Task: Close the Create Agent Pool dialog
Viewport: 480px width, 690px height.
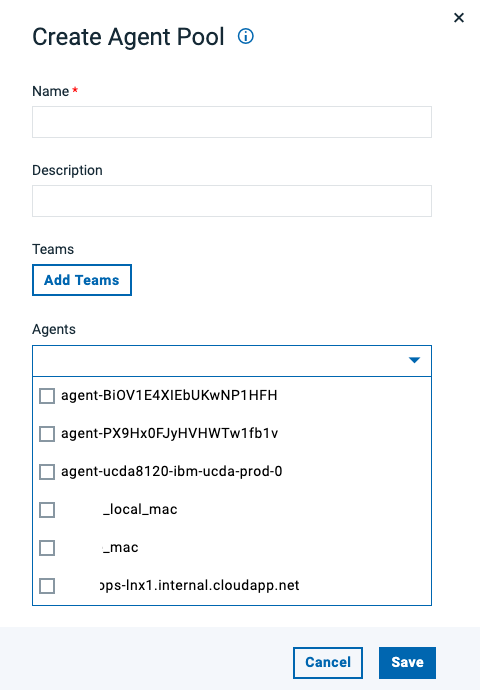Action: tap(459, 18)
